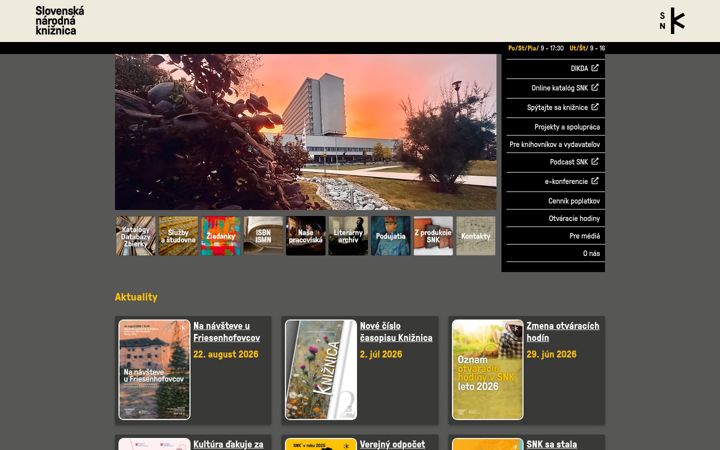Viewport: 720px width, 450px height.
Task: Open Služby a študovne tile
Action: 178,236
